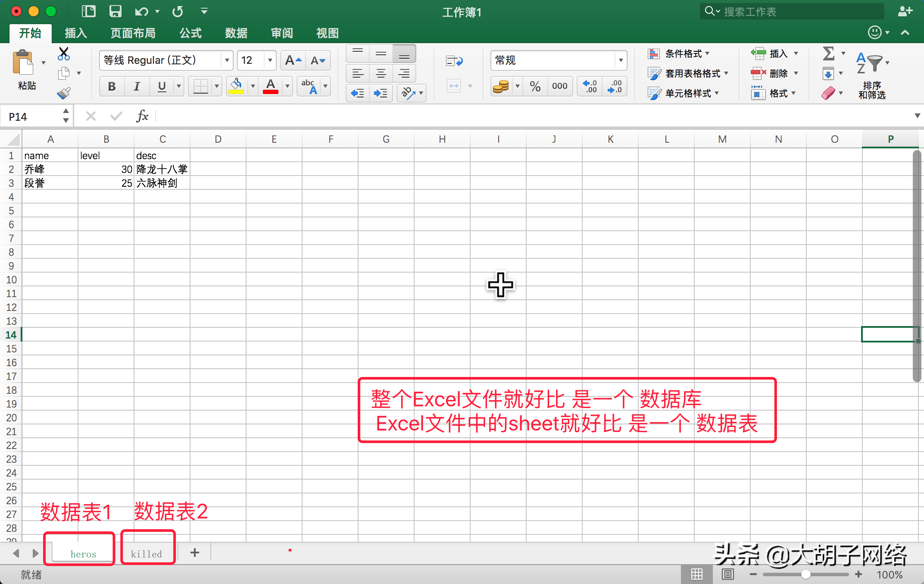The width and height of the screenshot is (924, 584).
Task: Increase font size with large A
Action: [x=293, y=60]
